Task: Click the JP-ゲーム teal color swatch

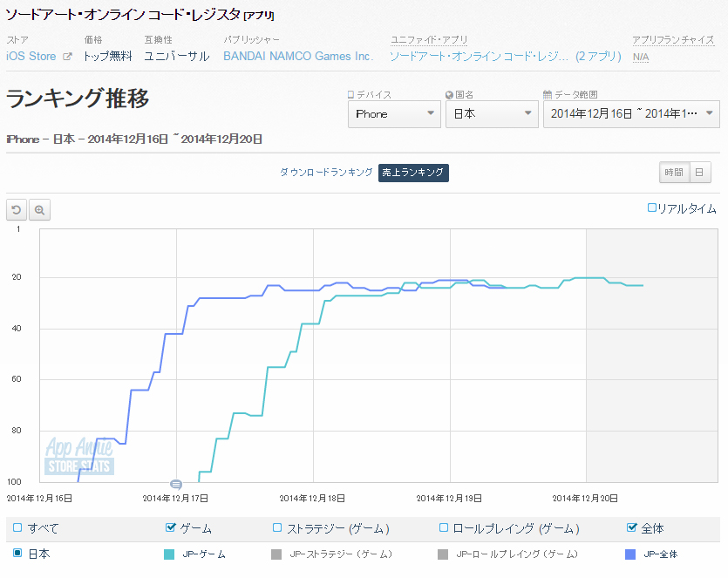Action: pyautogui.click(x=169, y=554)
